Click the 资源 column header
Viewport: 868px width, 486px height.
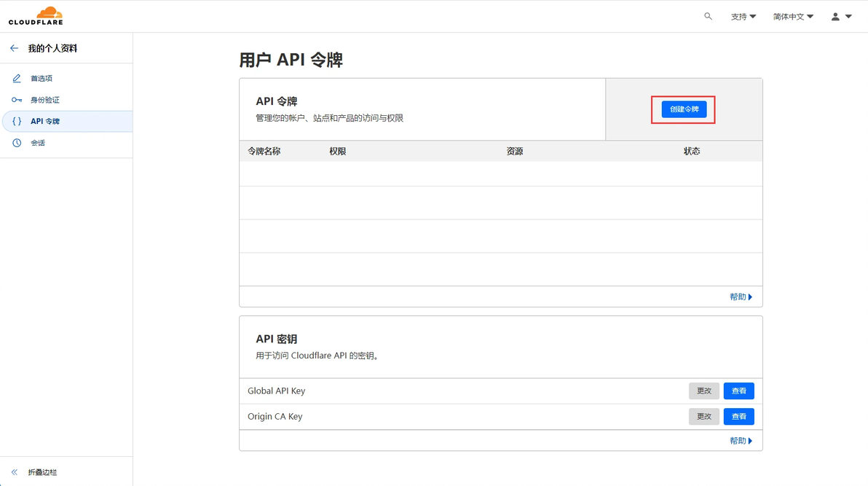(x=515, y=152)
